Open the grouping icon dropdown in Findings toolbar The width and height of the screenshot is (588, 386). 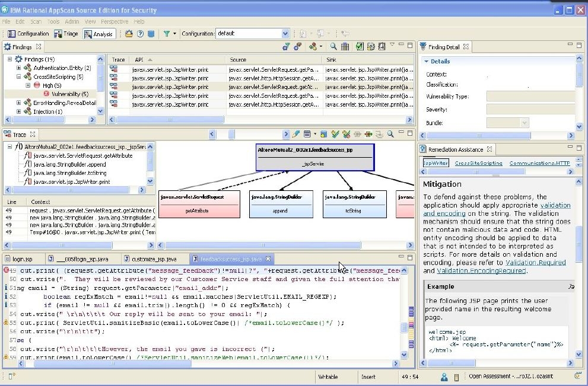coord(320,46)
